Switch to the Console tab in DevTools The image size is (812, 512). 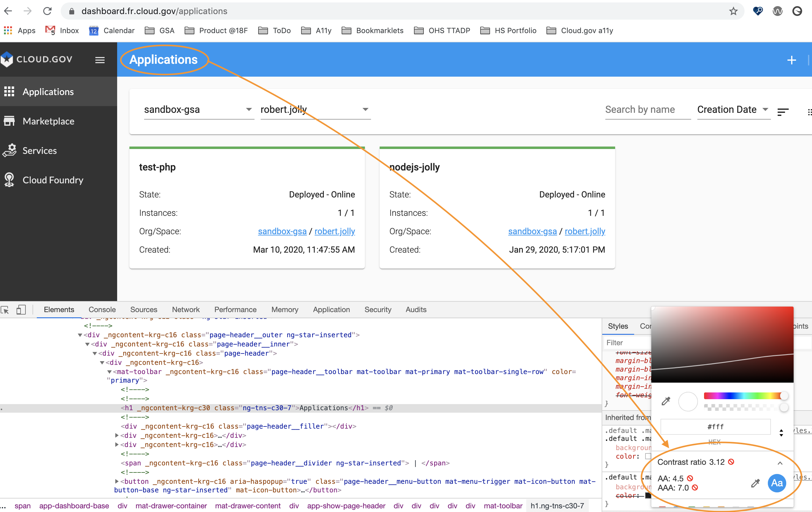click(x=102, y=309)
